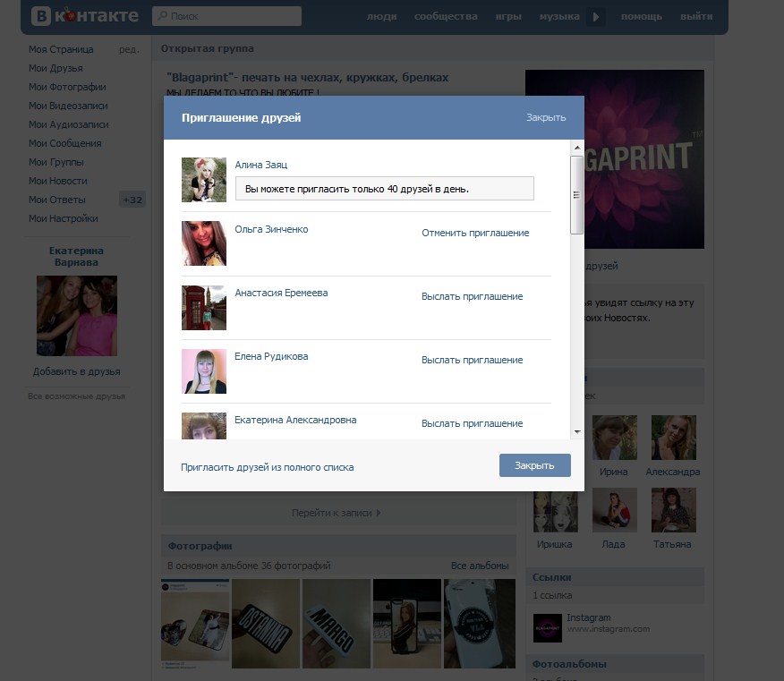Open the 'сообщества' header menu item
784x681 pixels.
click(446, 16)
